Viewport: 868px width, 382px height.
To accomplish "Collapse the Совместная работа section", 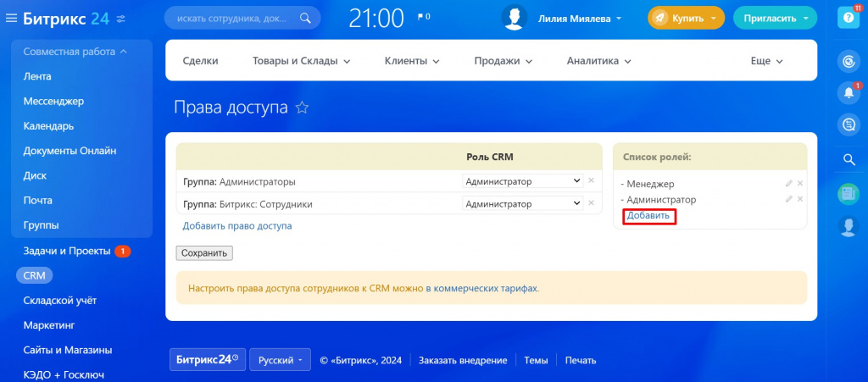I will (x=75, y=52).
